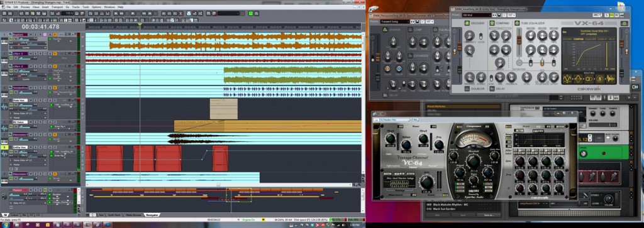Switch to the Navigator tab at the bottom
This screenshot has width=644, height=228.
coord(152,215)
